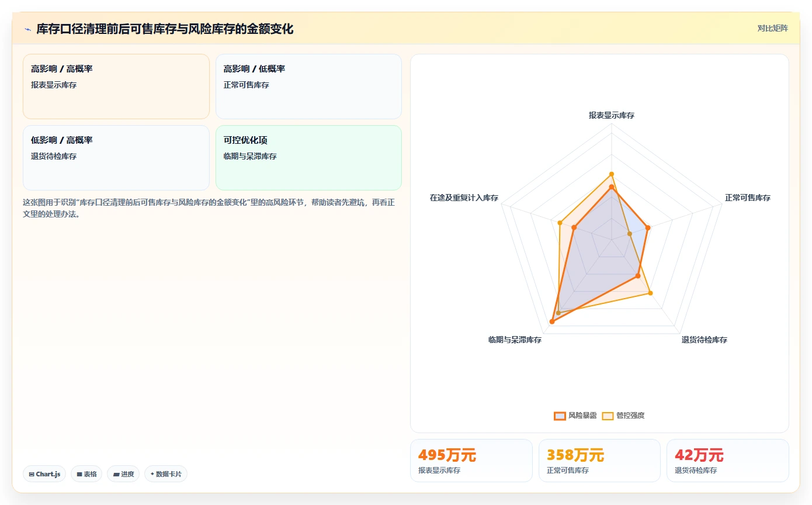Click the 管控强度 yellow legend swatch
The height and width of the screenshot is (505, 812).
pos(608,416)
